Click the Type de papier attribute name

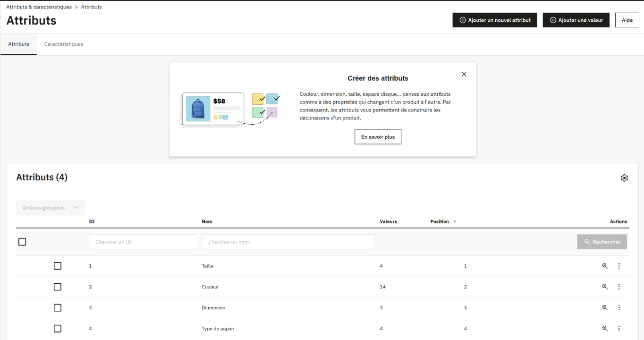pyautogui.click(x=218, y=329)
